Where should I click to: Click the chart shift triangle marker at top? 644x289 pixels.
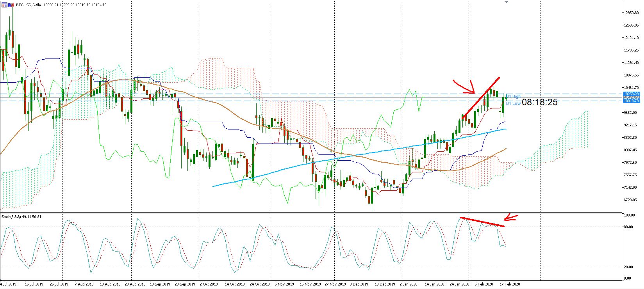tap(507, 2)
